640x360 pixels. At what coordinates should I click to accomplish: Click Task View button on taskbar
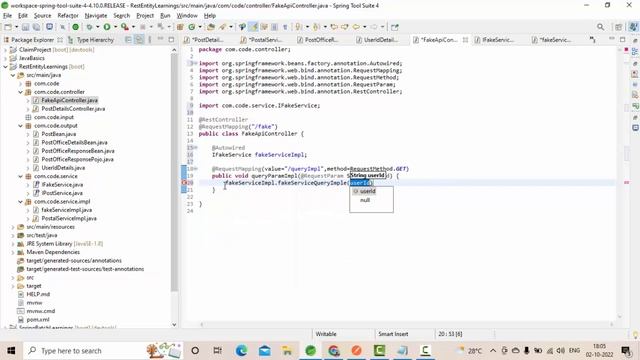(x=218, y=350)
